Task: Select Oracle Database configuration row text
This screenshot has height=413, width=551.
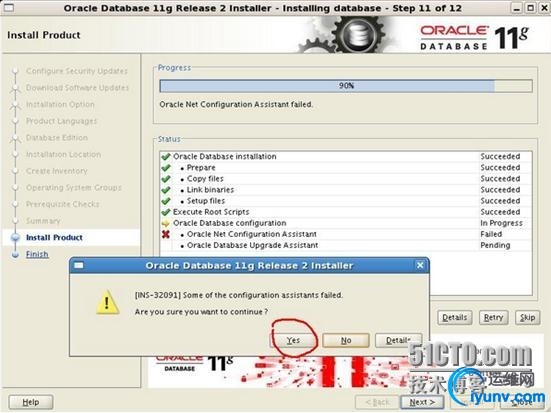Action: 229,223
